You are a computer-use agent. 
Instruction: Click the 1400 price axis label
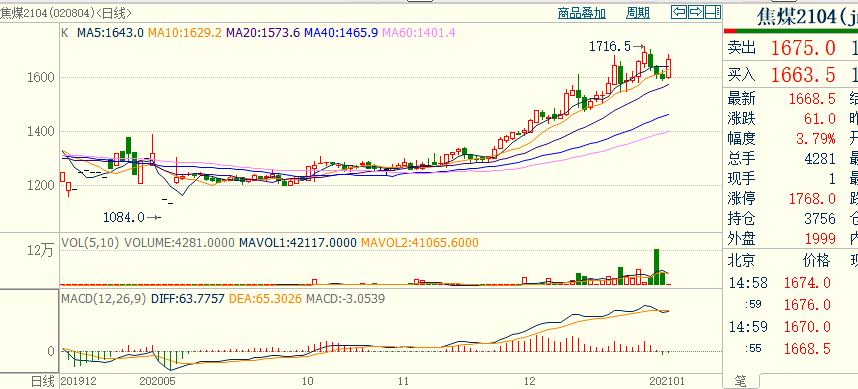(x=40, y=131)
